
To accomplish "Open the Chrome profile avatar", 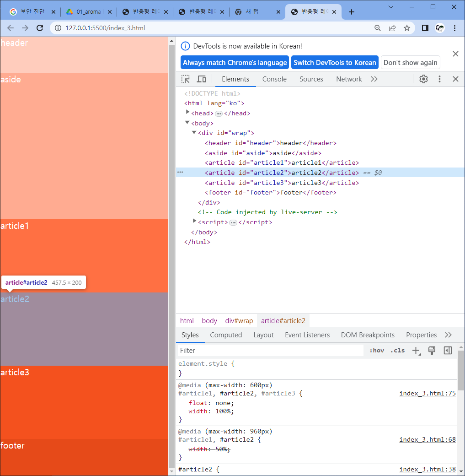I will point(439,28).
